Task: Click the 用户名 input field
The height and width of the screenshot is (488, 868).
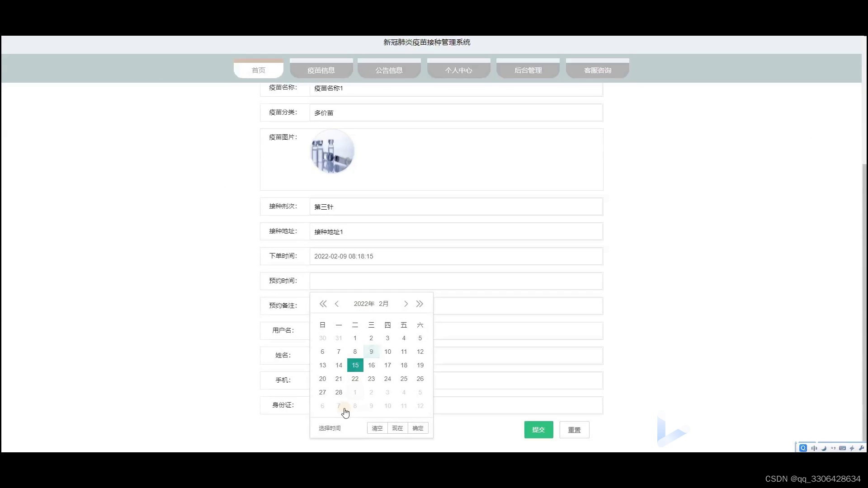Action: tap(518, 331)
